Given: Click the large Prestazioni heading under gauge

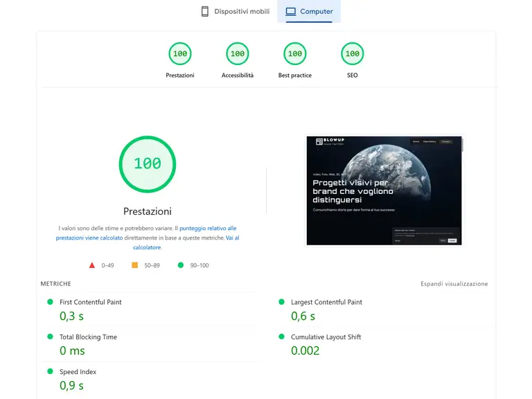Looking at the screenshot, I should pos(148,211).
